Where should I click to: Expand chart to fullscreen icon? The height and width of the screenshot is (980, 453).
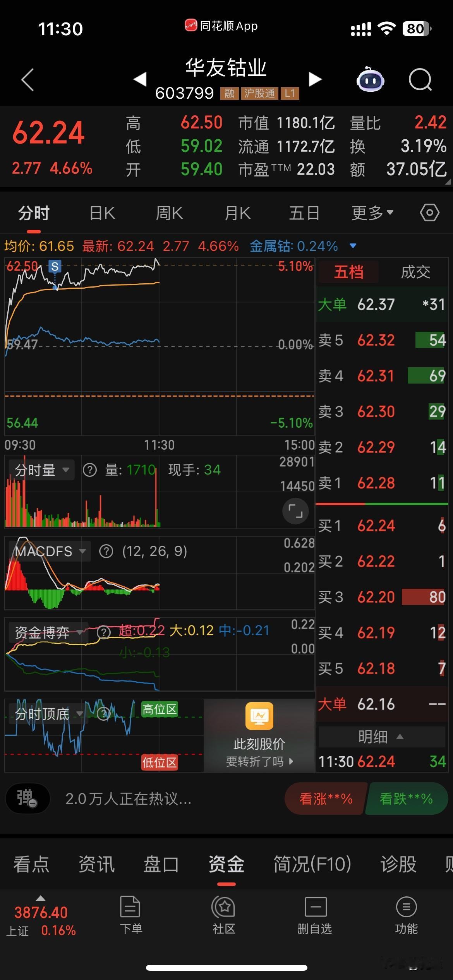[x=295, y=511]
